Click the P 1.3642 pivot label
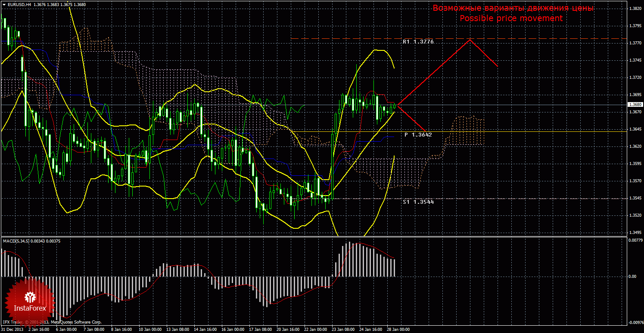The image size is (644, 333). click(418, 135)
